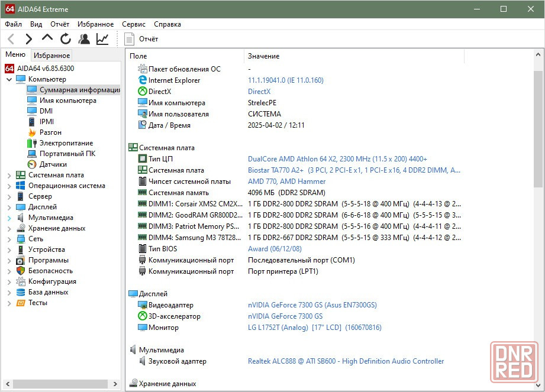
Task: Open the Biostar TA770 A2+ motherboard link
Action: click(354, 170)
